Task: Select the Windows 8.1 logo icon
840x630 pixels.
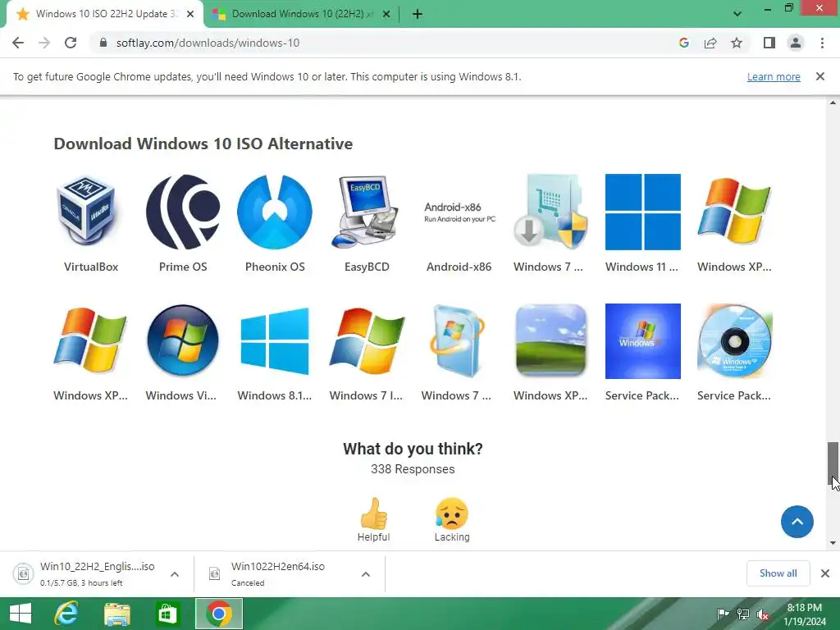Action: pyautogui.click(x=275, y=340)
